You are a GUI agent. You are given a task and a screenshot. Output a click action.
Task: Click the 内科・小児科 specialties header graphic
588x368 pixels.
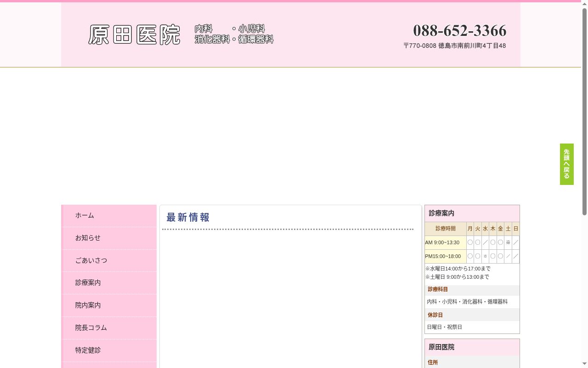click(234, 34)
